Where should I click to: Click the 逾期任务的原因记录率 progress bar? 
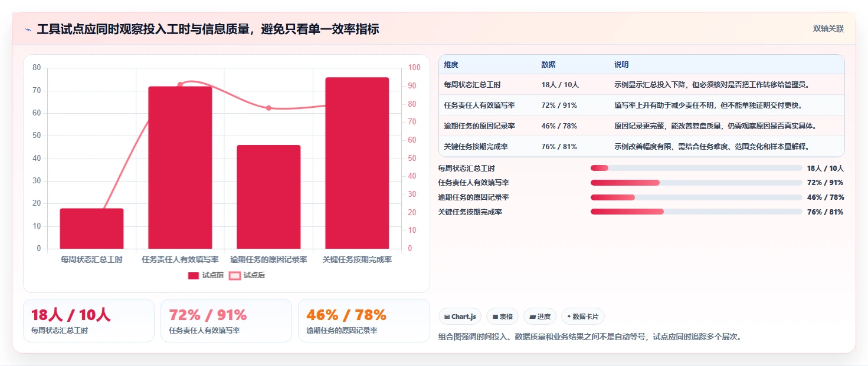(696, 197)
